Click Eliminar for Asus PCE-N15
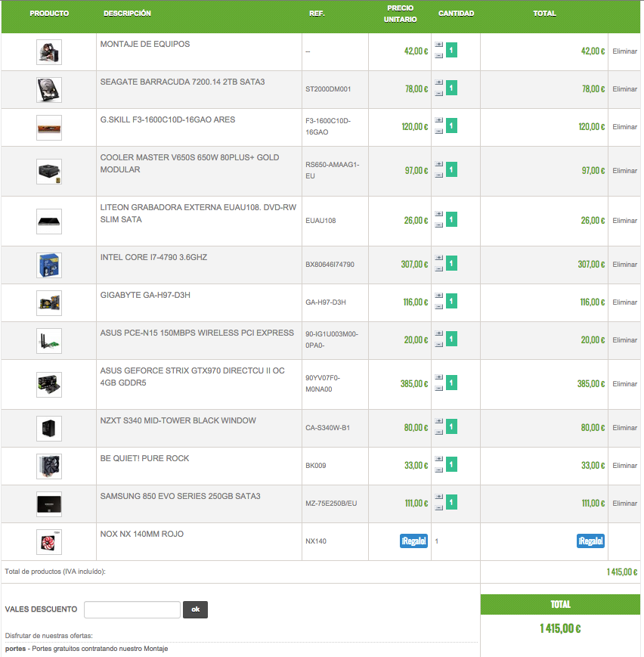The image size is (644, 657). (x=624, y=339)
